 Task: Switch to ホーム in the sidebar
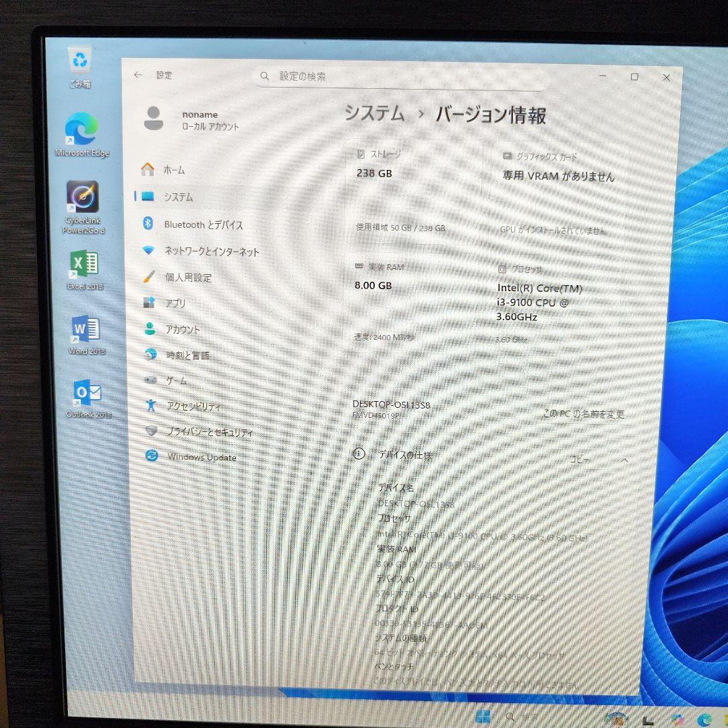click(173, 170)
